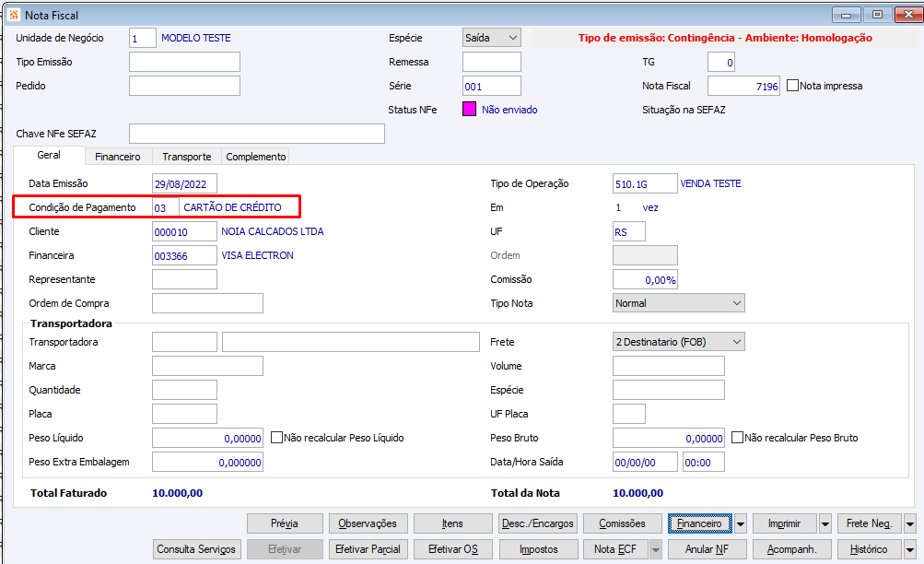Click the Data Emissão field
924x564 pixels.
click(184, 183)
